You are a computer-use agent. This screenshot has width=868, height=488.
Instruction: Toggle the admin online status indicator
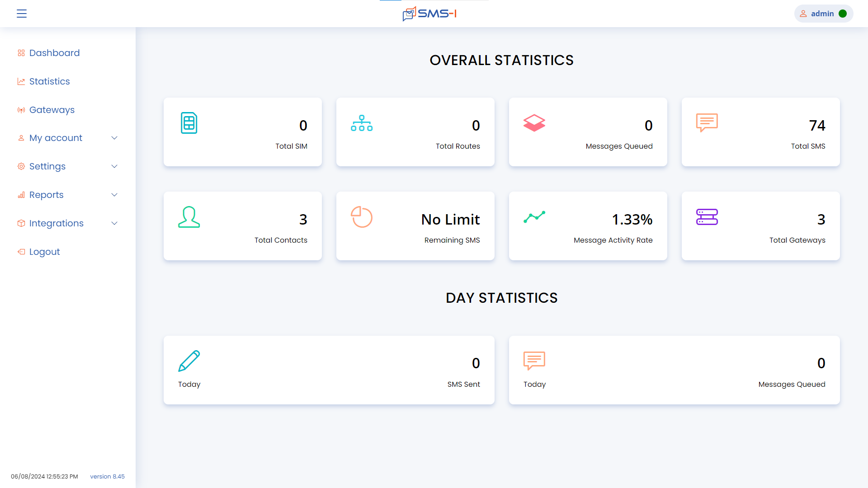[843, 14]
